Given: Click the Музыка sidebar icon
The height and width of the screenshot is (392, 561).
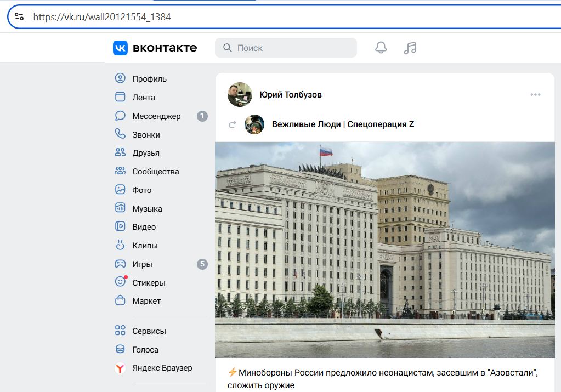Looking at the screenshot, I should click(x=120, y=208).
